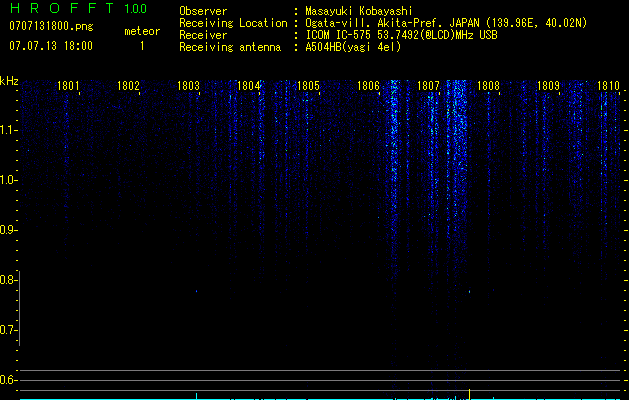Viewport: 629px width, 400px height.
Task: Click the 1806 time marker
Action: coord(368,85)
